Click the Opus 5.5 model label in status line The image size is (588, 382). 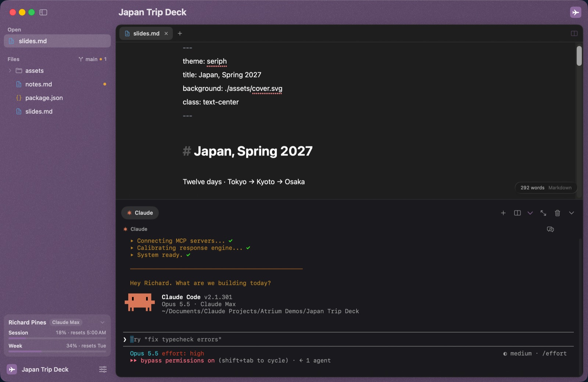[x=144, y=353]
